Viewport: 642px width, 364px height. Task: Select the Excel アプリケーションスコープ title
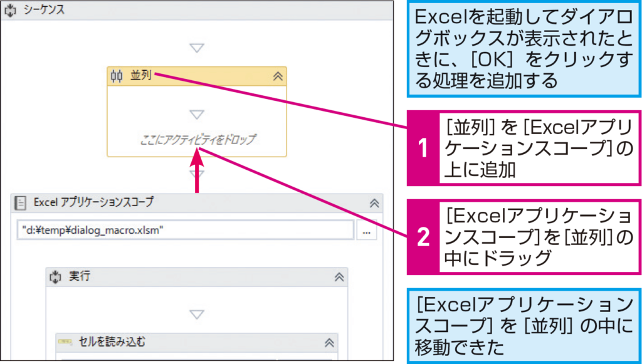coord(94,202)
